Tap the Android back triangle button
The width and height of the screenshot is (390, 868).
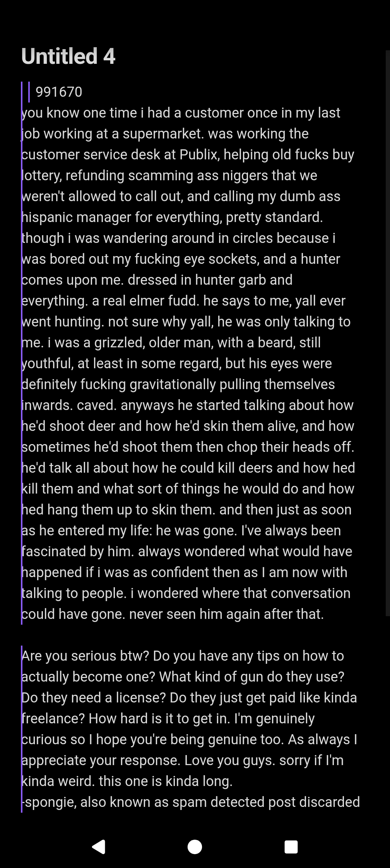[x=99, y=847]
